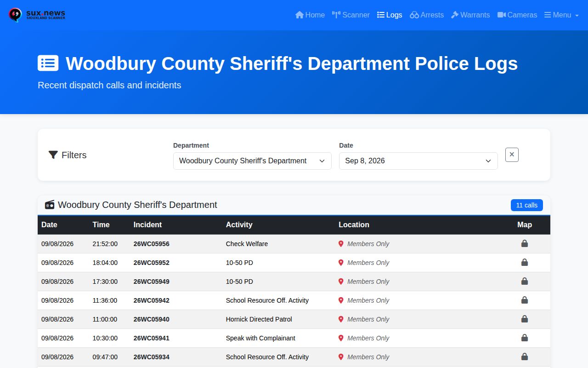Click the Location column header
The width and height of the screenshot is (588, 368).
point(354,225)
